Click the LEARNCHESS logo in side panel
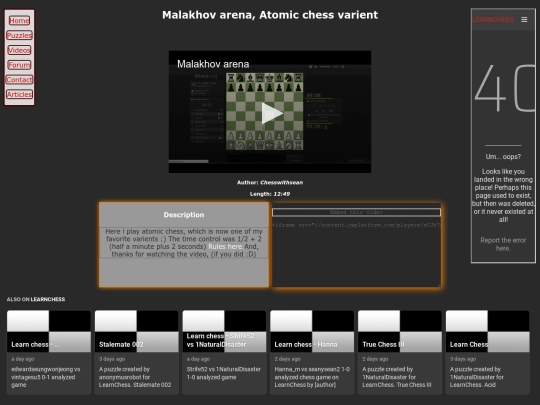The height and width of the screenshot is (405, 540). [492, 20]
